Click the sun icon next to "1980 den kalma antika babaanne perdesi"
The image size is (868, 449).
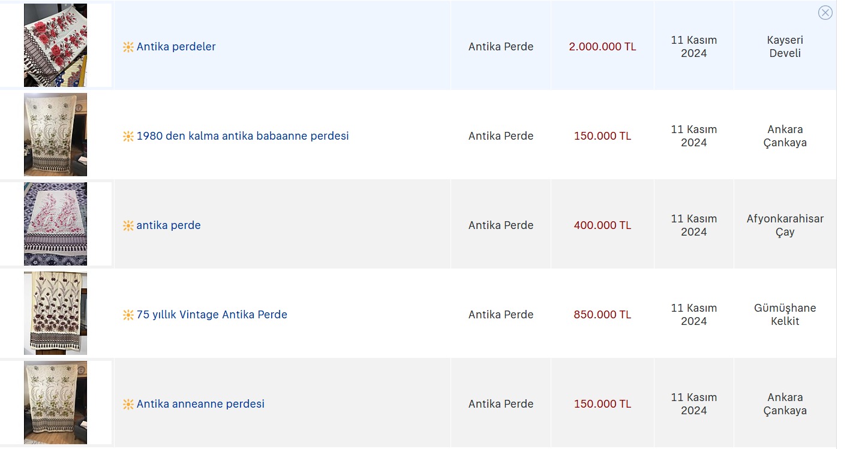(128, 136)
